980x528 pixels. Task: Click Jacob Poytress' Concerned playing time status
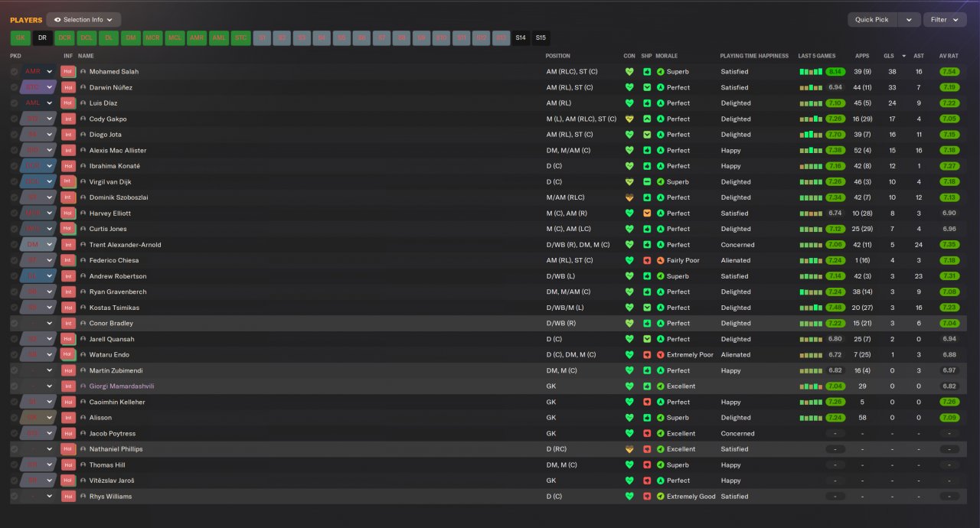point(738,434)
